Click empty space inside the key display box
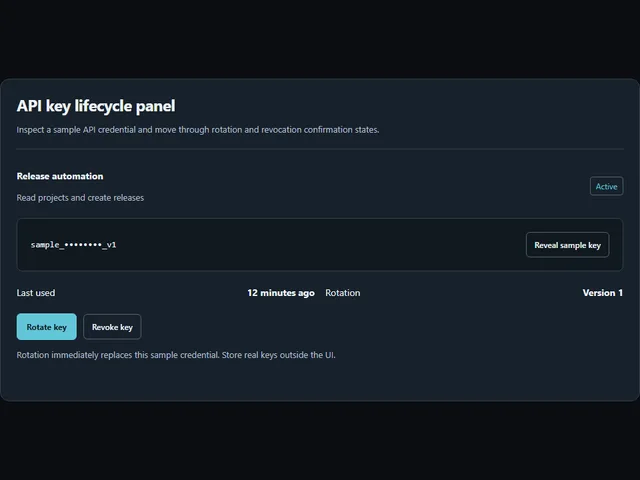640x480 pixels. 318,245
